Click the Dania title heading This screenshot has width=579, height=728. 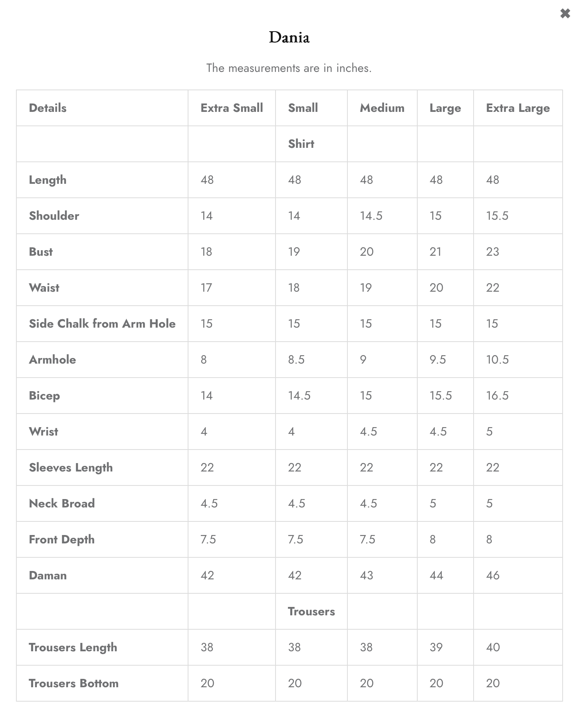tap(289, 38)
